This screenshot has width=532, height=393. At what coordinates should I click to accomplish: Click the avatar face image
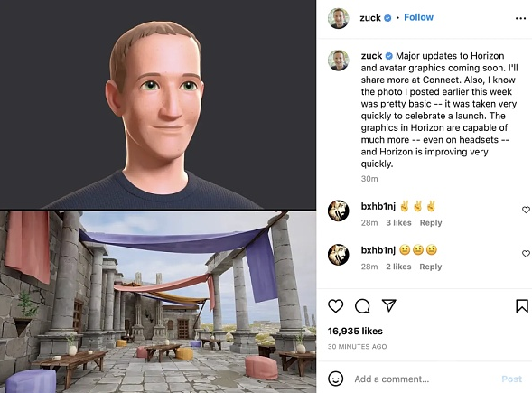click(x=158, y=105)
